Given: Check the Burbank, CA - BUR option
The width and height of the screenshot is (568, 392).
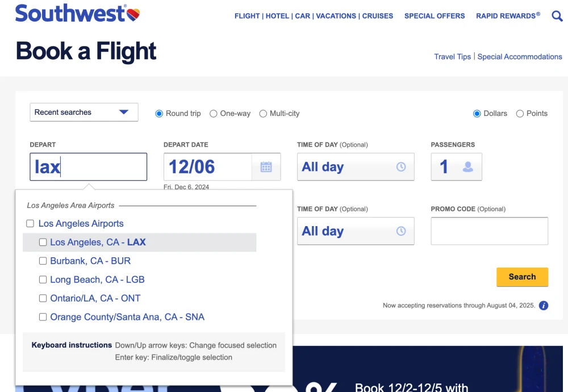Looking at the screenshot, I should pyautogui.click(x=43, y=260).
